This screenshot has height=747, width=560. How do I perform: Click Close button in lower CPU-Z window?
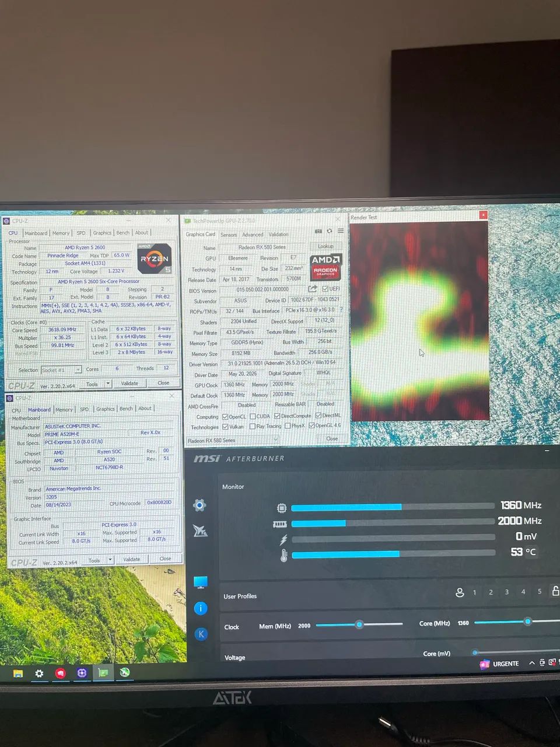(165, 558)
